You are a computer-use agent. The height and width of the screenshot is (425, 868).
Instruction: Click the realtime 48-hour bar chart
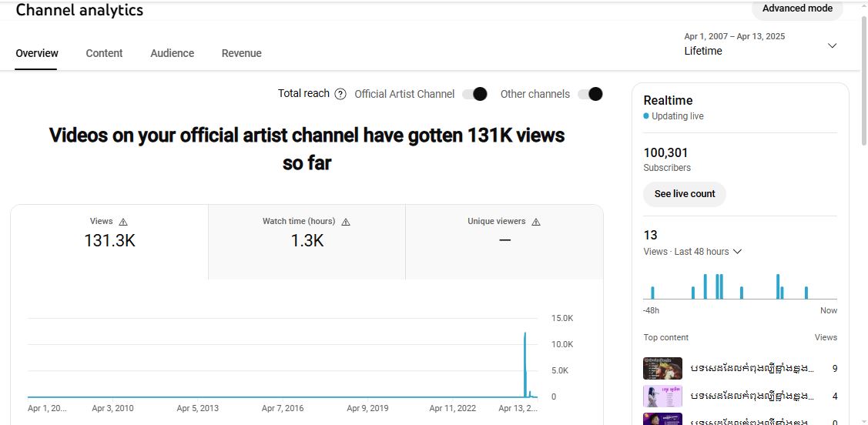[740, 286]
